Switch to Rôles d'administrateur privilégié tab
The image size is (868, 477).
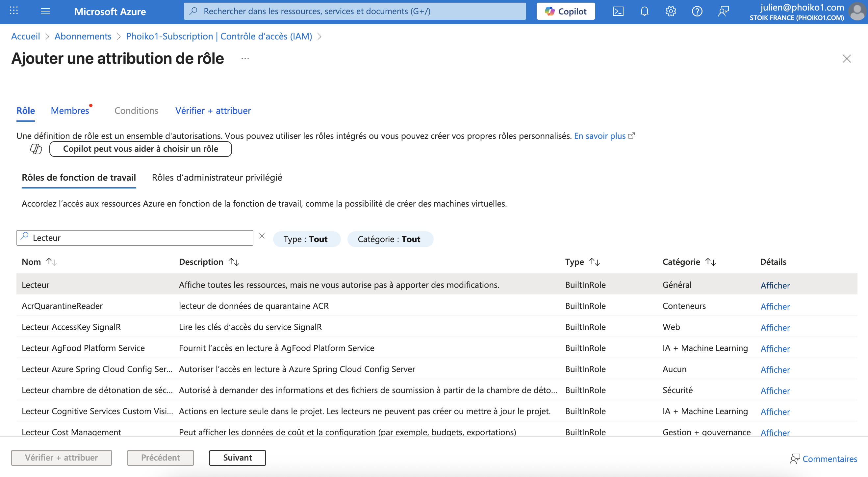(217, 178)
